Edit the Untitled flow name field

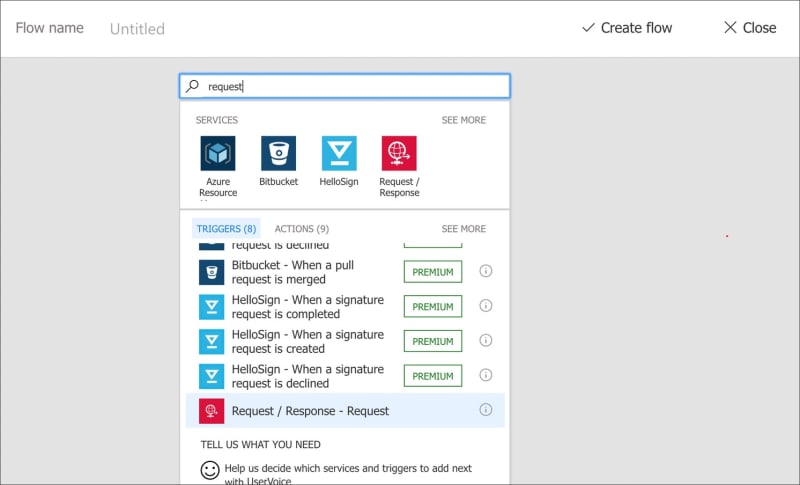[137, 29]
